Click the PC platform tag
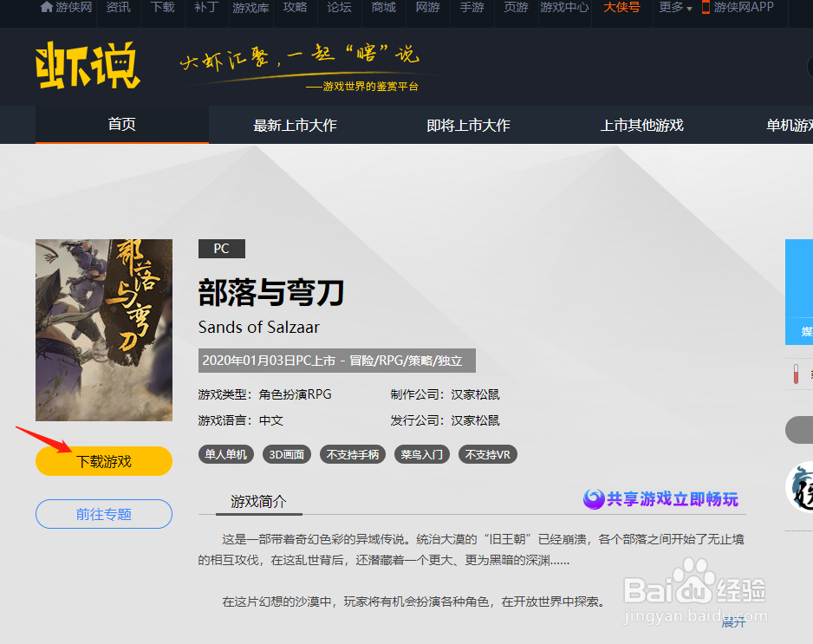 coord(221,249)
